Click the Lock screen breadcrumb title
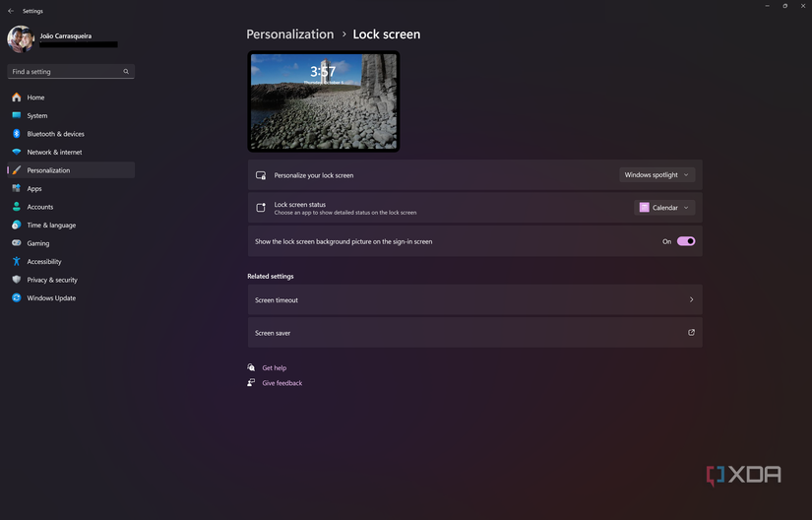This screenshot has height=520, width=812. [387, 34]
